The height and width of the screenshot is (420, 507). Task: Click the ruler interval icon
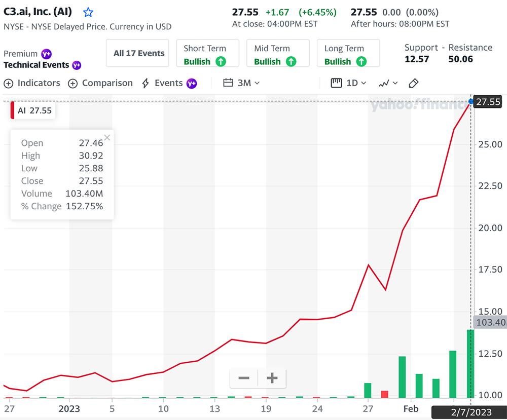tap(336, 83)
